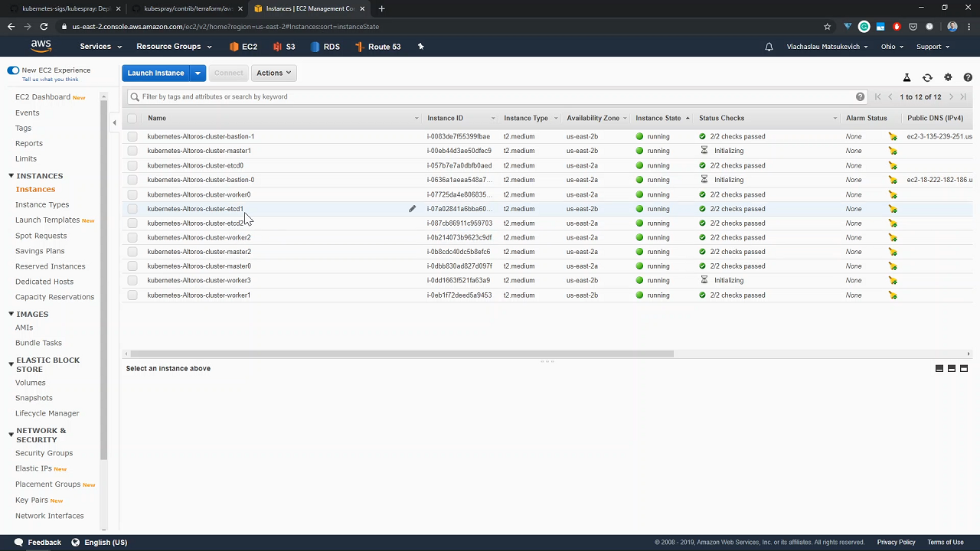Open the notifications bell
The height and width of the screenshot is (551, 980).
tap(769, 47)
